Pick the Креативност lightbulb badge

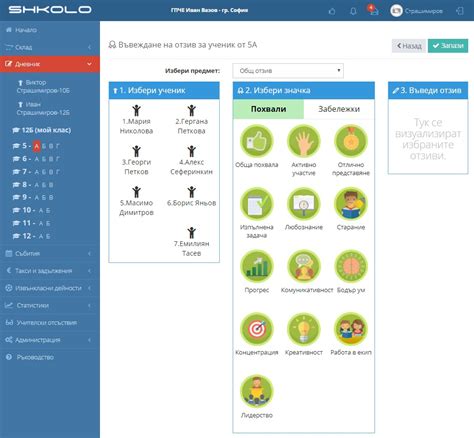point(303,329)
